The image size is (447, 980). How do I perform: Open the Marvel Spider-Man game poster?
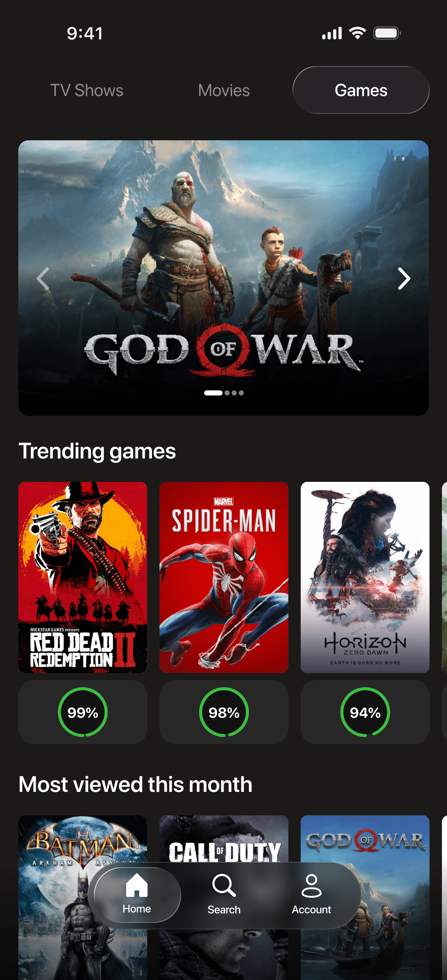pyautogui.click(x=224, y=577)
